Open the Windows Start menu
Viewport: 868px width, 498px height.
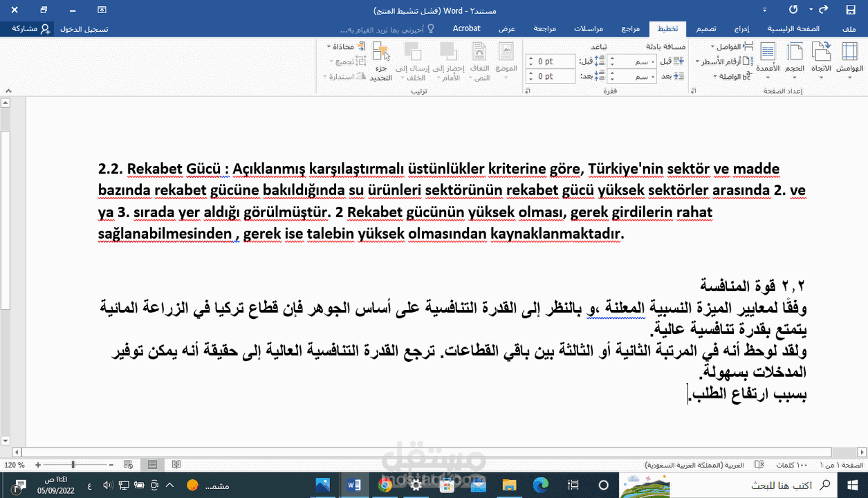pos(854,486)
